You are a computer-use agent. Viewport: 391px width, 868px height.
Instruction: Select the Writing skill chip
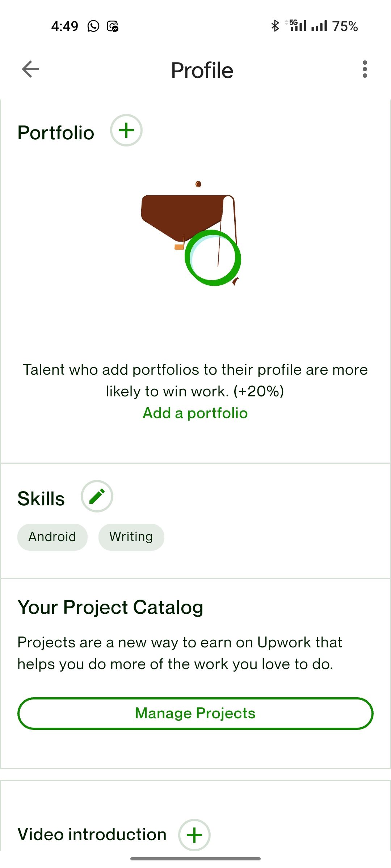pyautogui.click(x=131, y=537)
